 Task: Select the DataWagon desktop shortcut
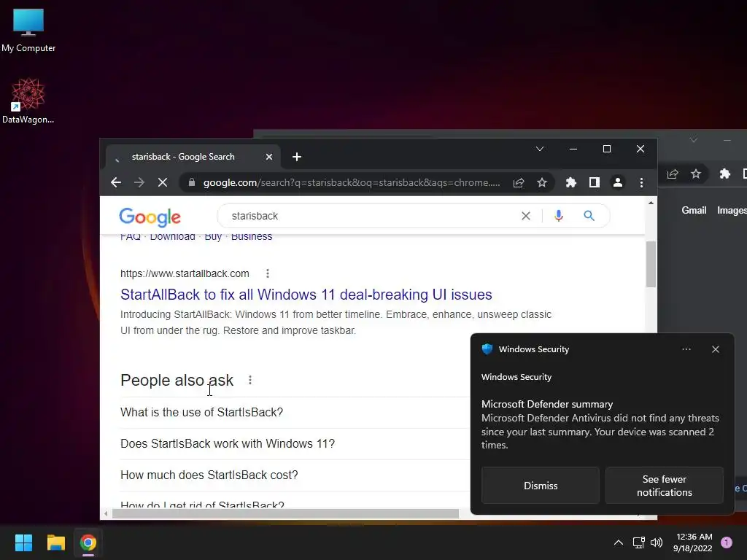click(28, 101)
